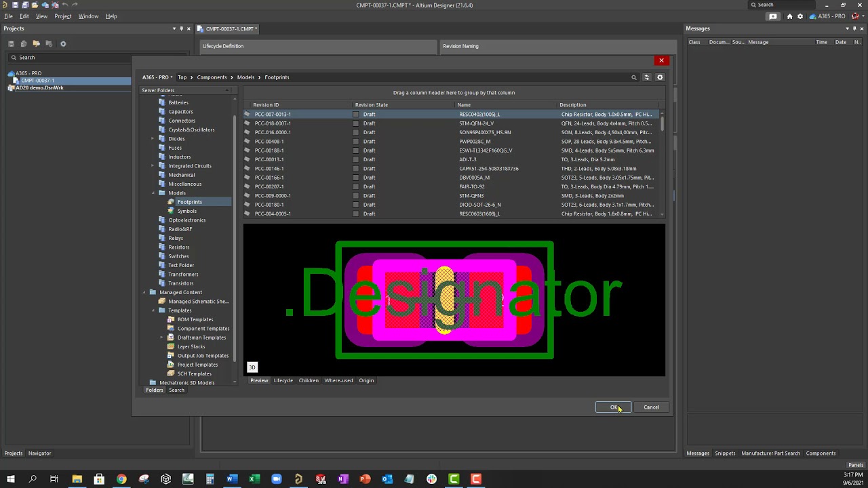Open OneNote from the taskbar
The height and width of the screenshot is (488, 868).
pos(342,479)
